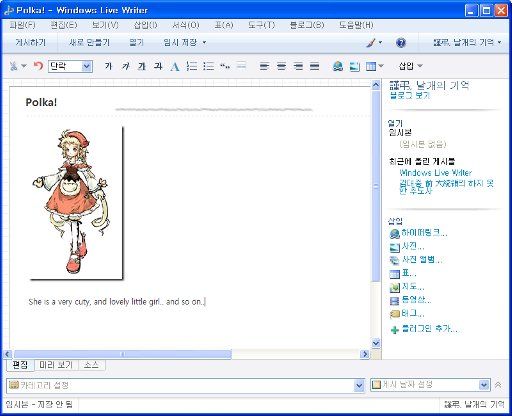Viewport: 512px width, 416px height.
Task: Toggle underline formatting (third 가 icon)
Action: click(142, 66)
